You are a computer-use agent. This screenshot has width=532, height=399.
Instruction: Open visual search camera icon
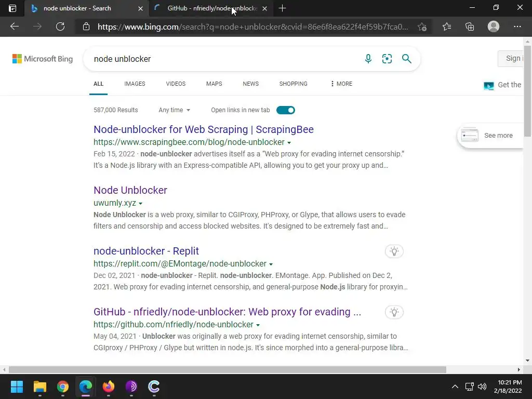pos(387,59)
